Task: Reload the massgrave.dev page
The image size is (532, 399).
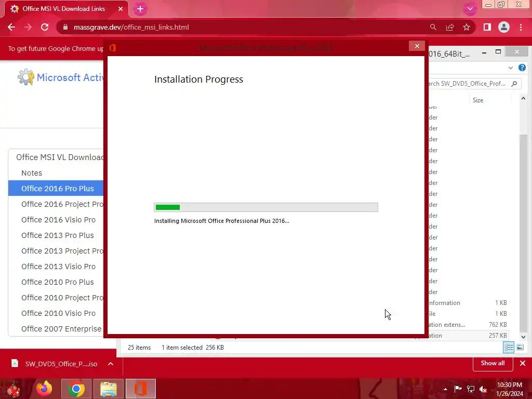Action: [45, 27]
